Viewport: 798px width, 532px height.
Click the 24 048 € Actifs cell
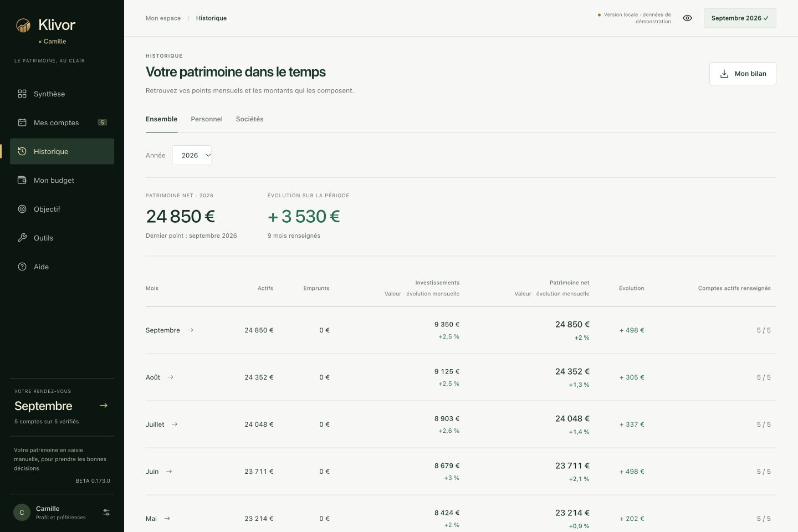pyautogui.click(x=259, y=424)
